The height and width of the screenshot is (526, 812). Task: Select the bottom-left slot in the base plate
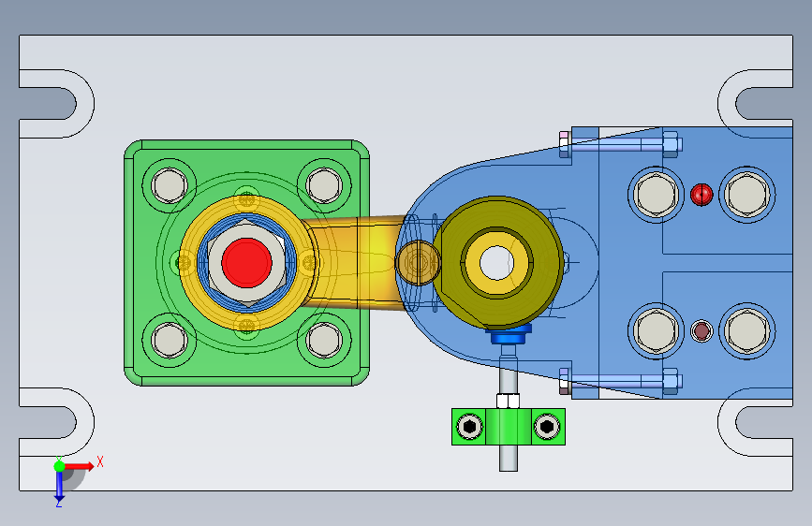(x=48, y=422)
